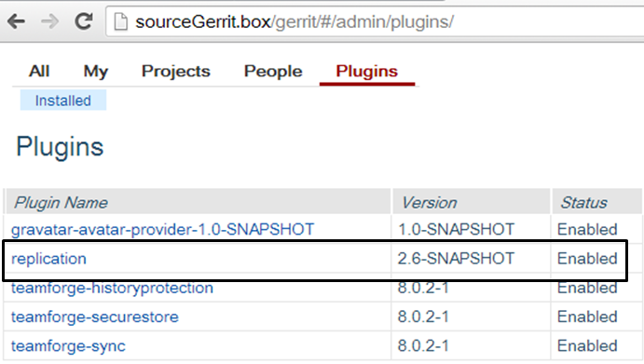Screen dimensions: 644x364
Task: Choose the Installed submenu item
Action: click(x=63, y=101)
